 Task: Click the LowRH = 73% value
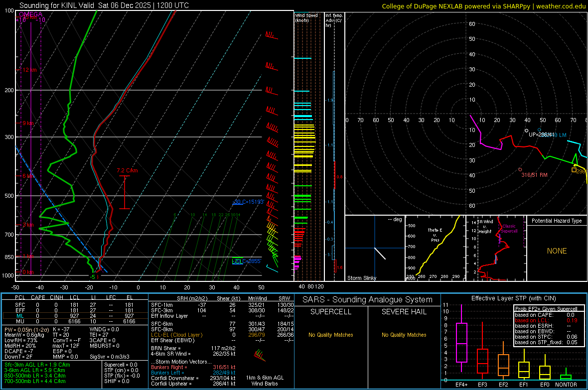[20, 340]
